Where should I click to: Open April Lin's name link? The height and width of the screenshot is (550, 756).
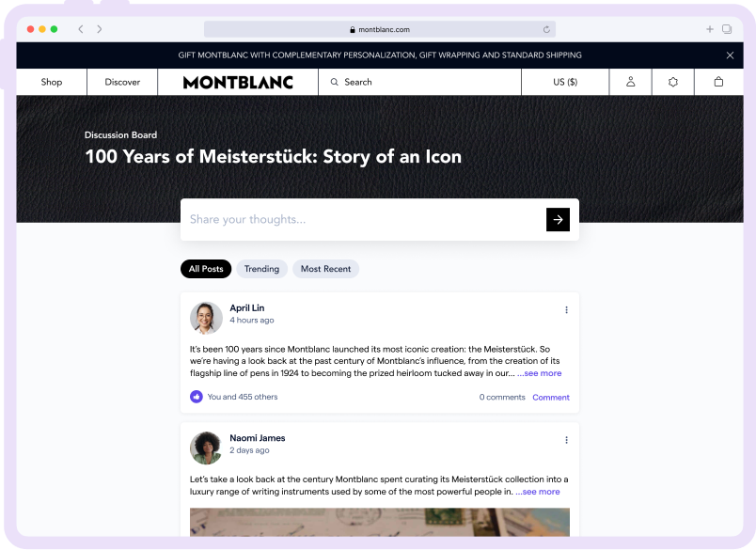[x=247, y=308]
